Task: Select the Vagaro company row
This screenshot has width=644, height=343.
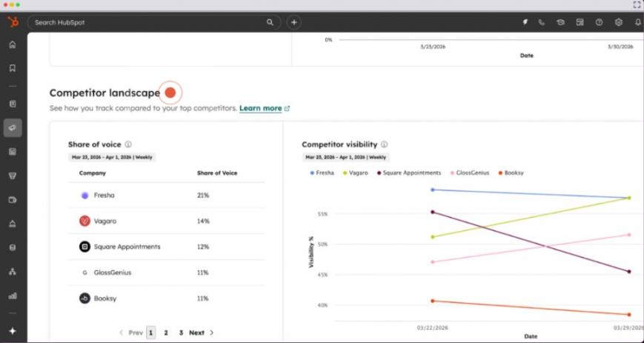Action: [166, 221]
